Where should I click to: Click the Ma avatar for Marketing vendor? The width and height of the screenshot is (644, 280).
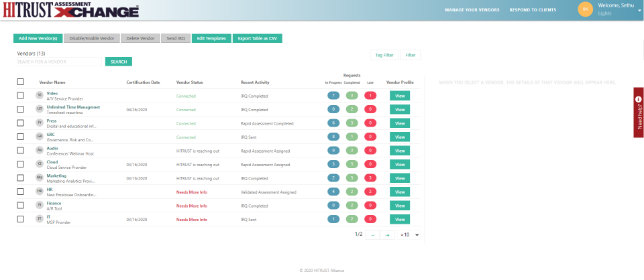click(40, 178)
